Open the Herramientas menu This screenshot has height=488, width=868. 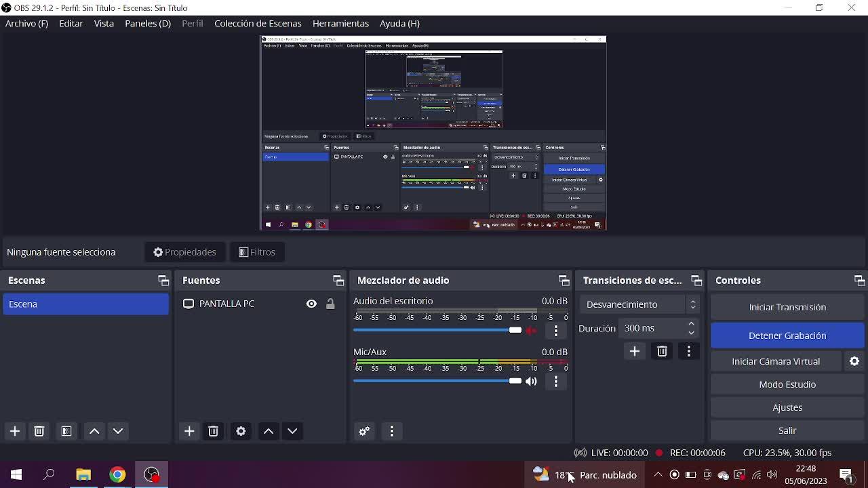[x=340, y=24]
